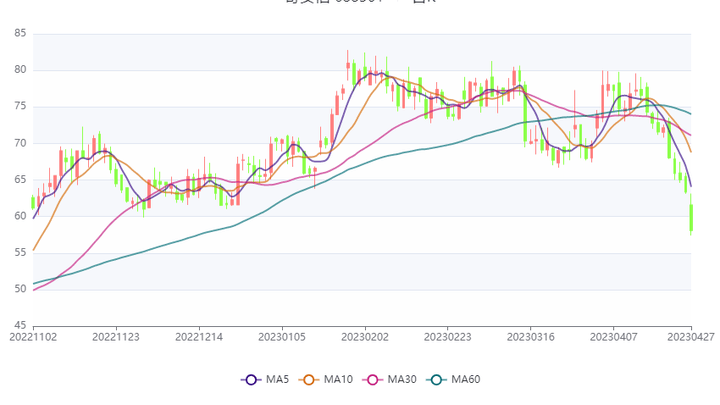The height and width of the screenshot is (405, 720).
Task: Click the teal MA60 legend circle marker
Action: point(437,379)
